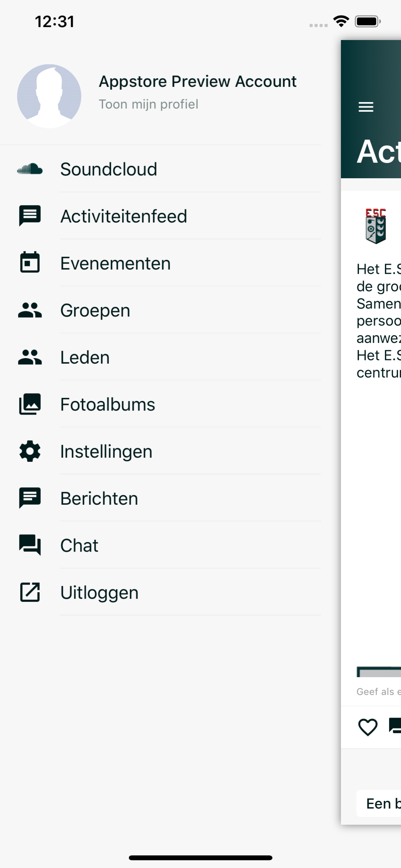
Task: Click the Instellingen gear icon
Action: [30, 451]
